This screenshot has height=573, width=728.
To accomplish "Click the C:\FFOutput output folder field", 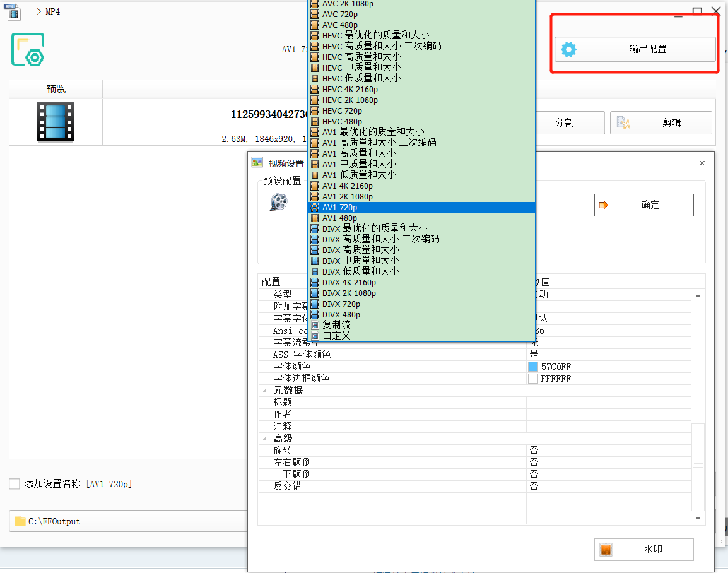I will pyautogui.click(x=129, y=521).
